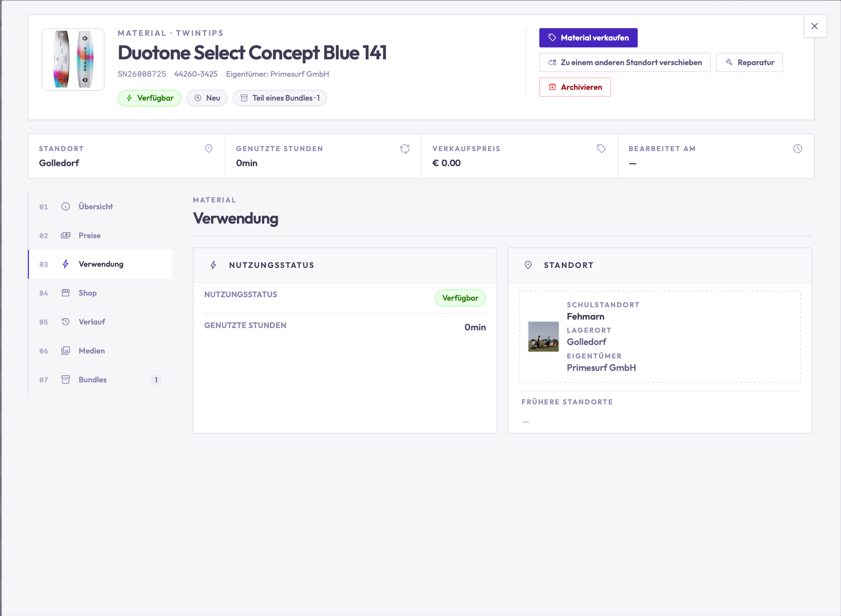This screenshot has height=616, width=841.
Task: Click the Material · Twintips breadcrumb
Action: tap(171, 33)
